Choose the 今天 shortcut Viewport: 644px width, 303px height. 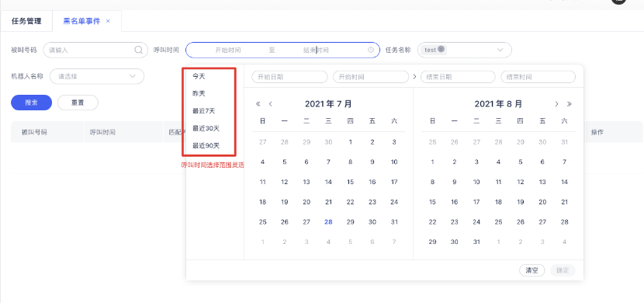[199, 76]
